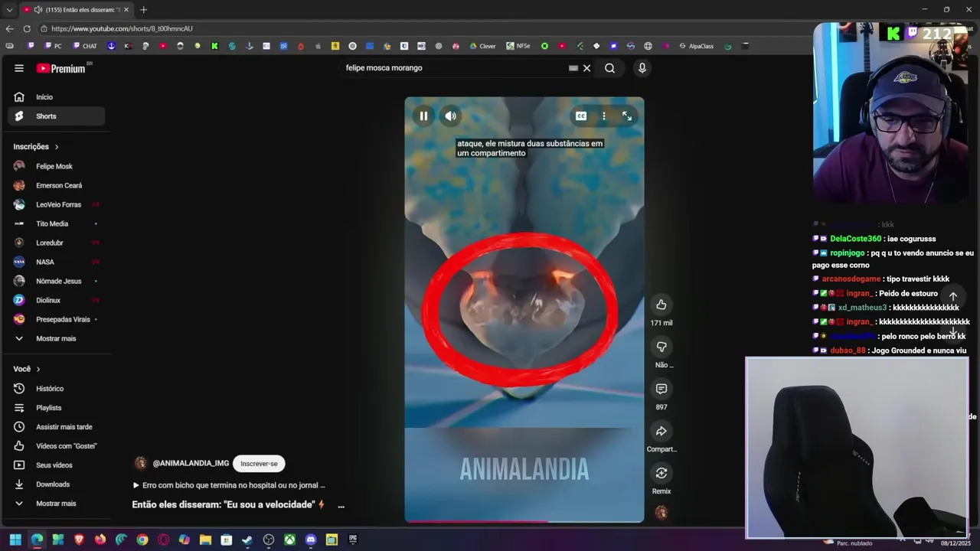Expand Mostrar mais under Você
980x551 pixels.
coord(57,504)
